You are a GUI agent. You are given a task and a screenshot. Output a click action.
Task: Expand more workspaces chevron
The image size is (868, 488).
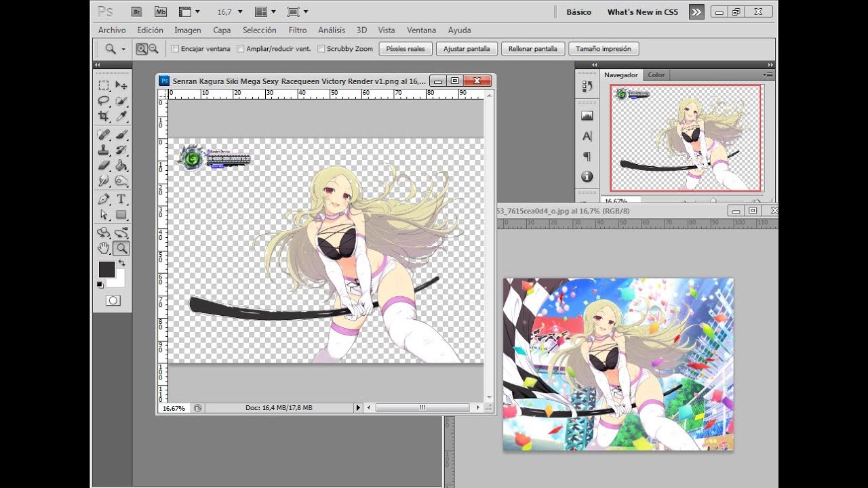(696, 12)
